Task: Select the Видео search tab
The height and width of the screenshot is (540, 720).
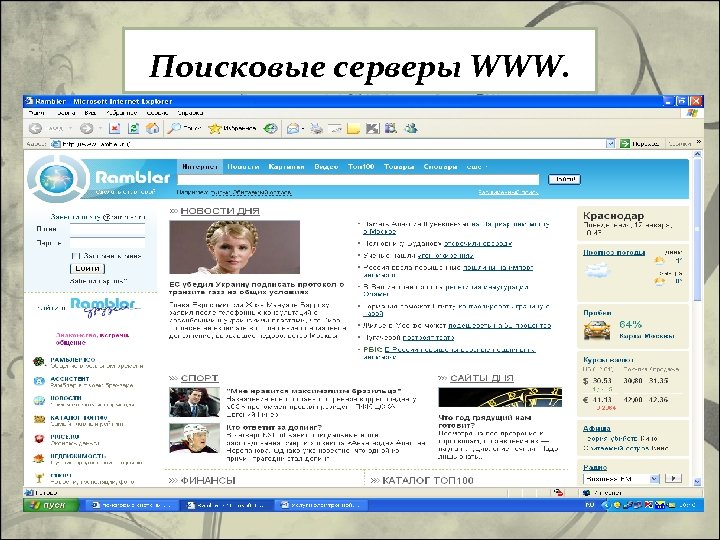Action: pos(326,167)
